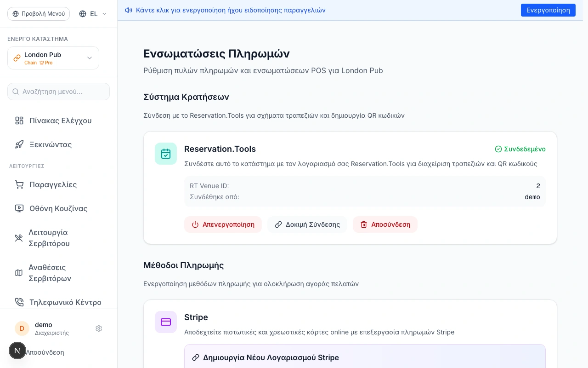Viewport: 588px width, 368px height.
Task: Open Τηλεφωνικό Κέντρο menu item
Action: pyautogui.click(x=59, y=302)
